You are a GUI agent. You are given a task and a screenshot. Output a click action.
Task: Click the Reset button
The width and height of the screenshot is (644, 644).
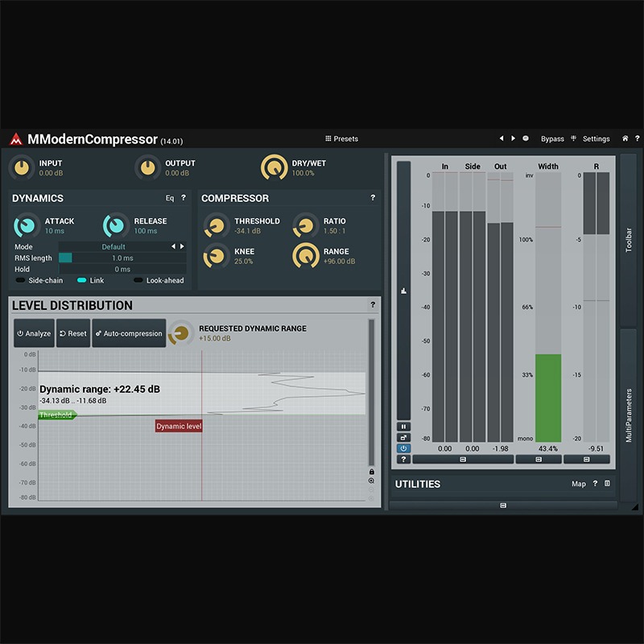[73, 333]
